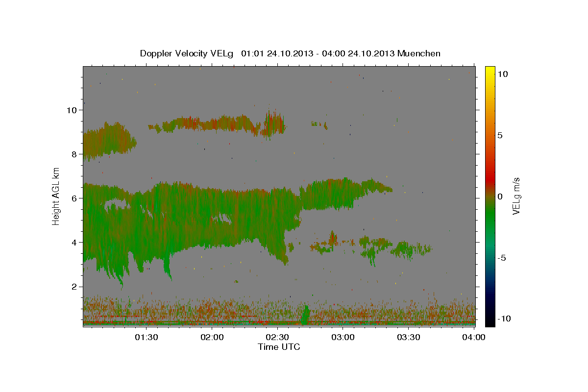Click the colorbar value label -5

point(502,258)
